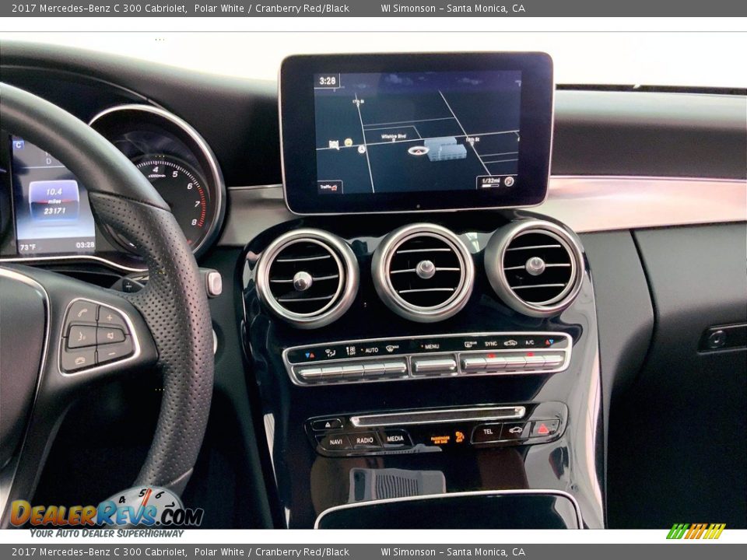This screenshot has height=560, width=747.
Task: Adjust the right air vent knob
Action: pos(535,266)
